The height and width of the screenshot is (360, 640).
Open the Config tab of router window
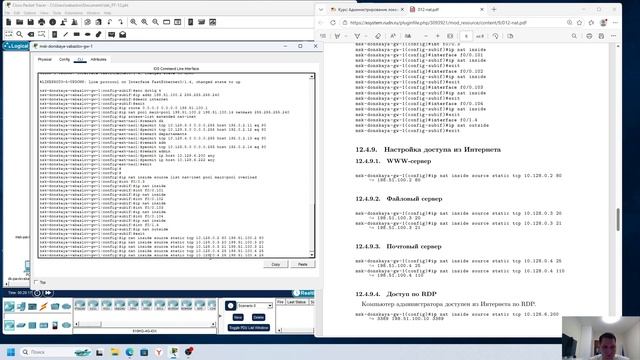tap(64, 60)
